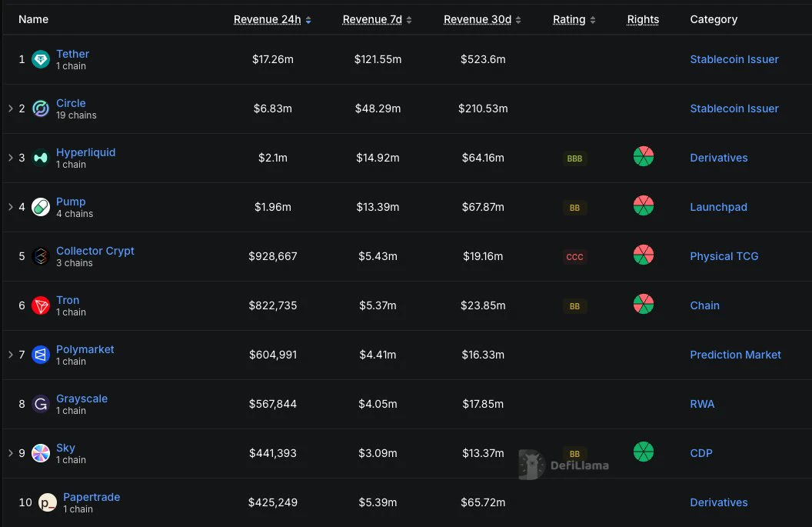Viewport: 812px width, 527px height.
Task: Click the Rights column header
Action: (643, 20)
